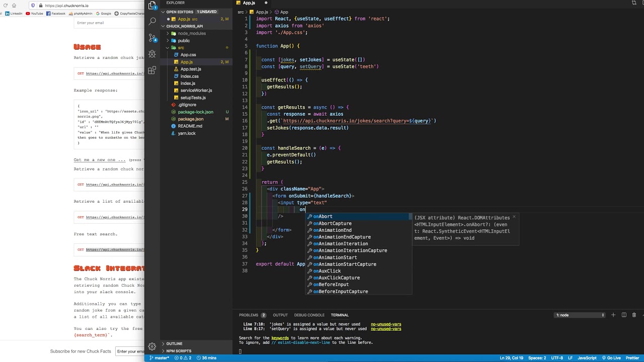Switch to the Output panel tab
The width and height of the screenshot is (644, 362).
click(x=280, y=315)
